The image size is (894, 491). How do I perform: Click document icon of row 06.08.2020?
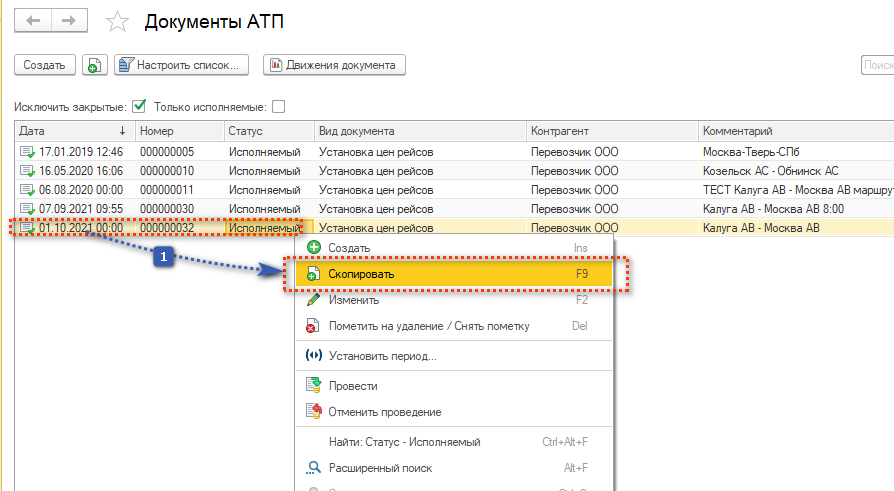pos(27,190)
